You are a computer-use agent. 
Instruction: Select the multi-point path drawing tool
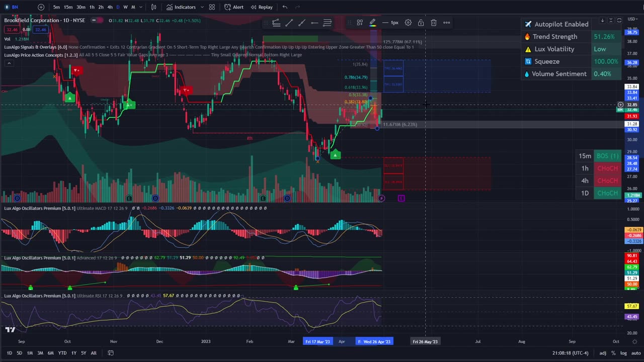pos(276,23)
